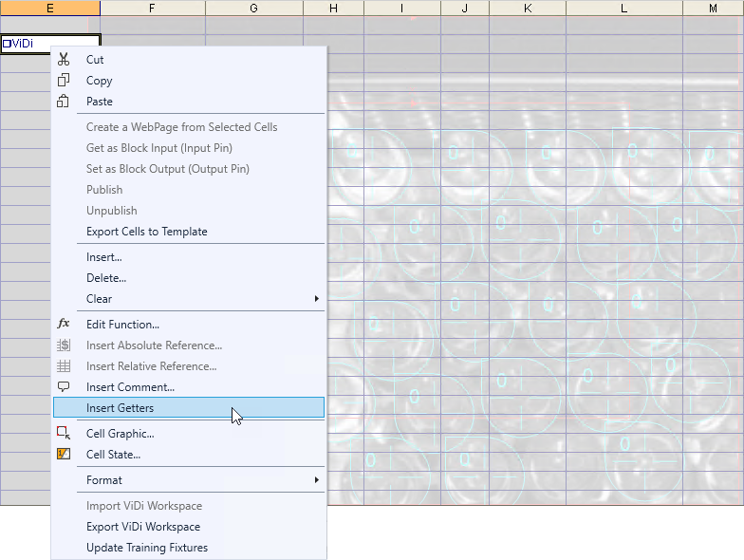
Task: Click the Copy icon in context menu
Action: (64, 81)
